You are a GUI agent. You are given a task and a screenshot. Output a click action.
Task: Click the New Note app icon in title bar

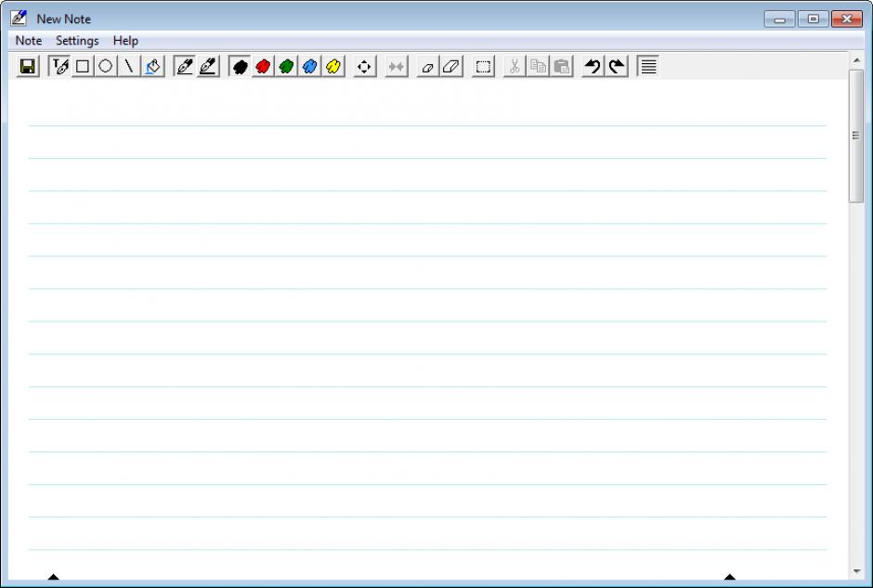point(19,19)
